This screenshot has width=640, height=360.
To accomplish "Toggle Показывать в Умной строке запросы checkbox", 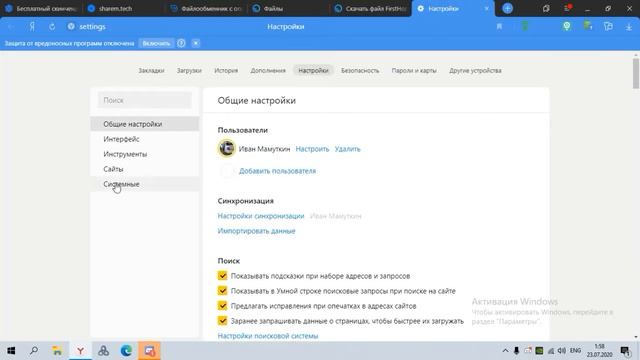I will pyautogui.click(x=222, y=291).
